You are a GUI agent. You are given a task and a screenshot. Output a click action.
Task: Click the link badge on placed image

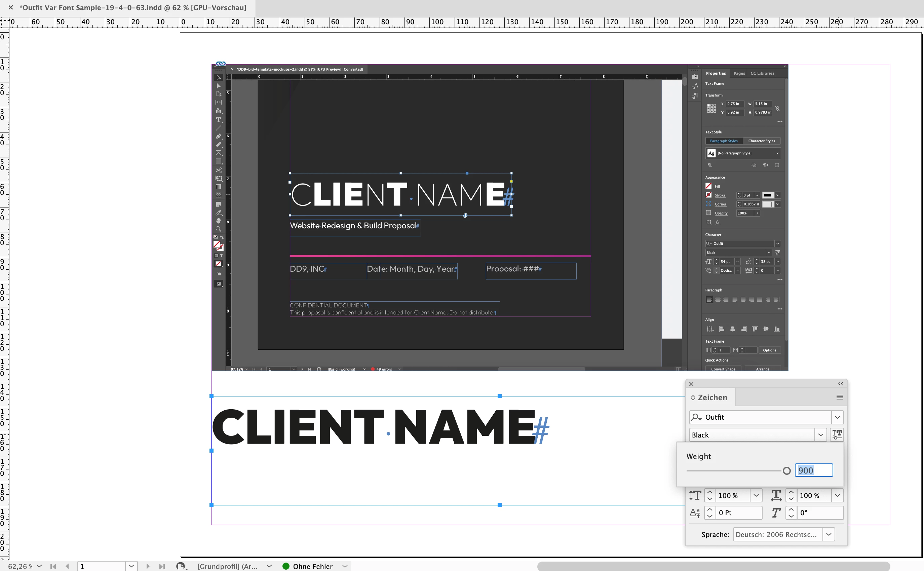221,64
